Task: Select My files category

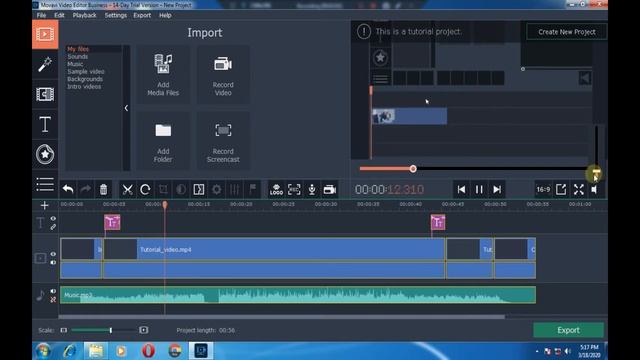Action: coord(78,49)
